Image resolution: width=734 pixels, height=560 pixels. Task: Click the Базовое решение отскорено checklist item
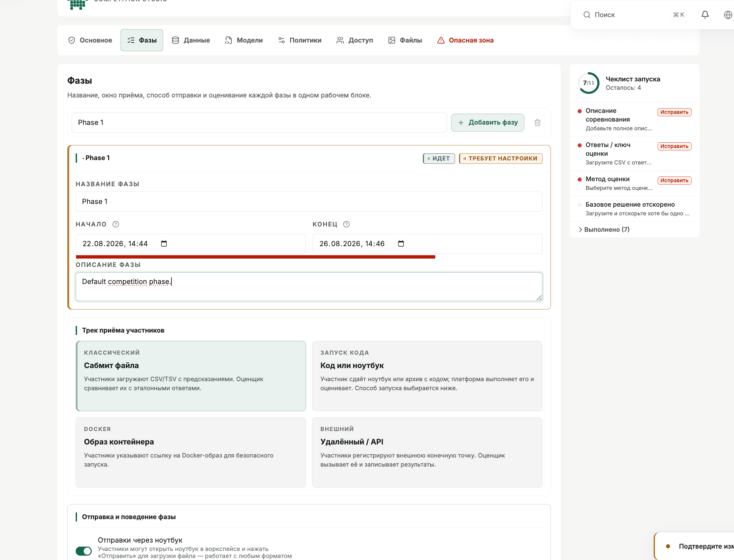click(634, 209)
